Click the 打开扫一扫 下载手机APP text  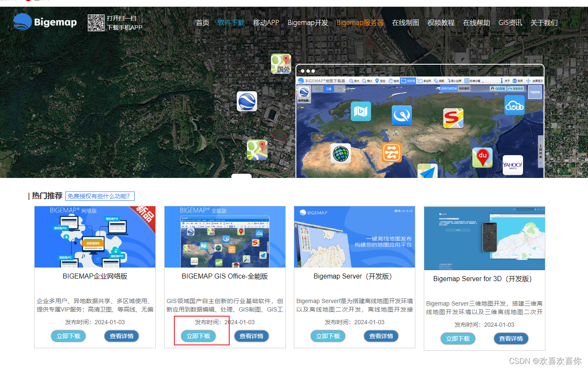click(x=125, y=23)
